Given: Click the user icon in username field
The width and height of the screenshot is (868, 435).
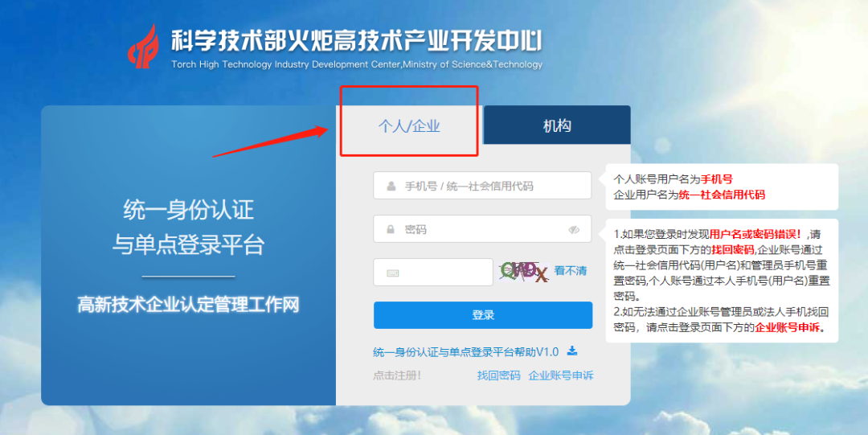Looking at the screenshot, I should point(391,187).
